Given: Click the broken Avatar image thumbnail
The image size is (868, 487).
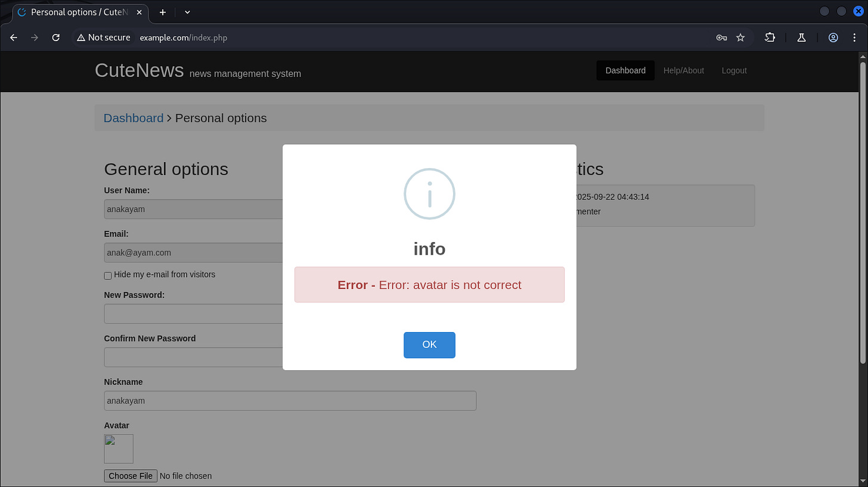Looking at the screenshot, I should [x=119, y=449].
